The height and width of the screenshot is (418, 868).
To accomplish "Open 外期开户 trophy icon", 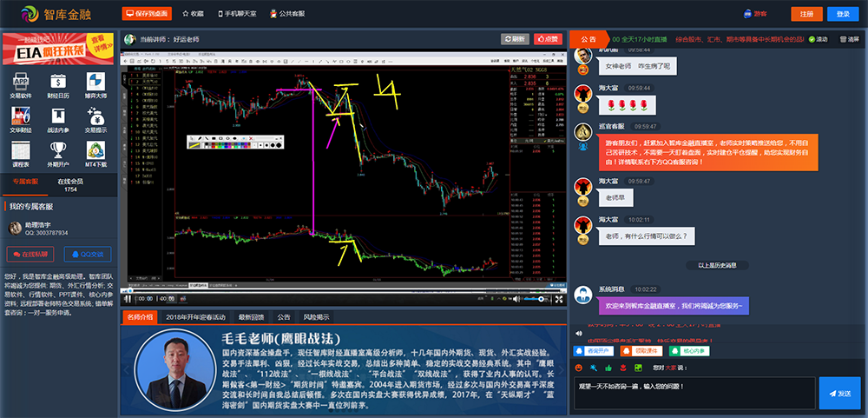I will (59, 150).
